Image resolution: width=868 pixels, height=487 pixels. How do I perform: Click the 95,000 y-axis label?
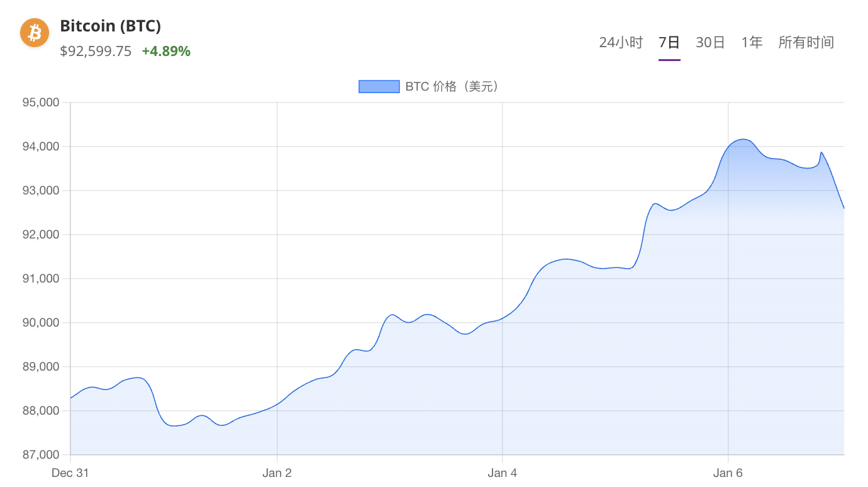coord(41,103)
